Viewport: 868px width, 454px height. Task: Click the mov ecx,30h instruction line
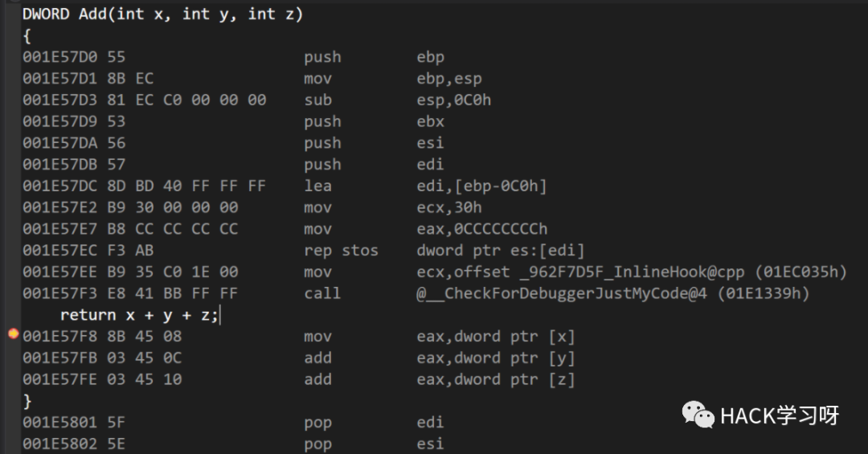coord(252,207)
